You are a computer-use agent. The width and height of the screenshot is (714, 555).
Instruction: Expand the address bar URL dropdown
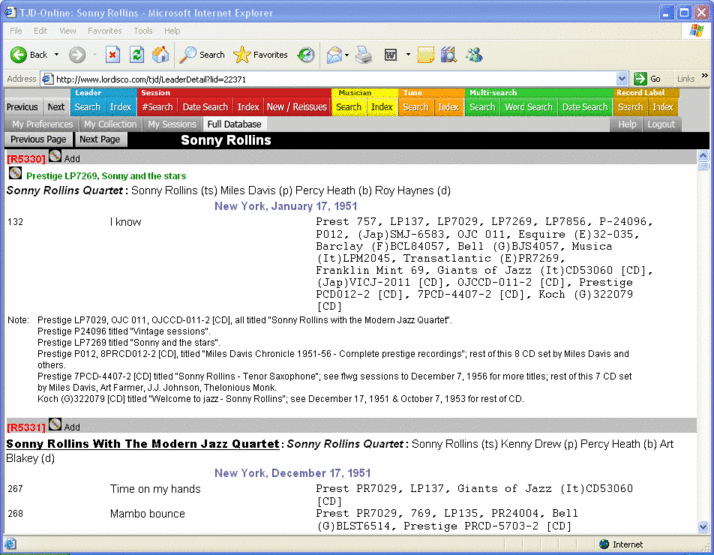point(622,79)
